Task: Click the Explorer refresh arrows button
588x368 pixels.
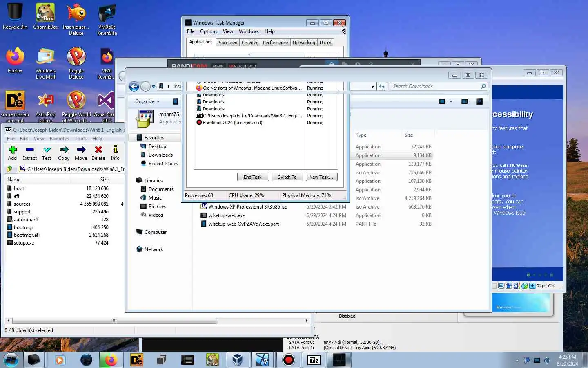Action: coord(382,86)
